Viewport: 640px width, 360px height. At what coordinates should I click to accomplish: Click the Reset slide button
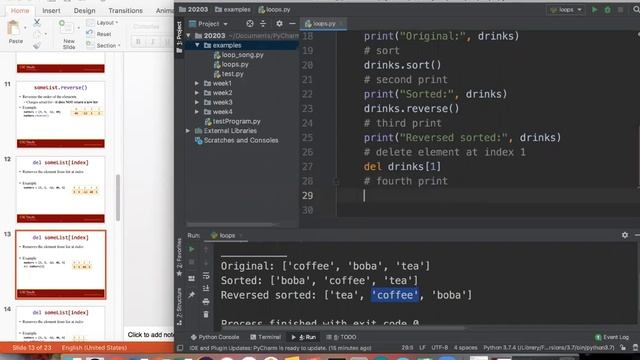pyautogui.click(x=100, y=34)
